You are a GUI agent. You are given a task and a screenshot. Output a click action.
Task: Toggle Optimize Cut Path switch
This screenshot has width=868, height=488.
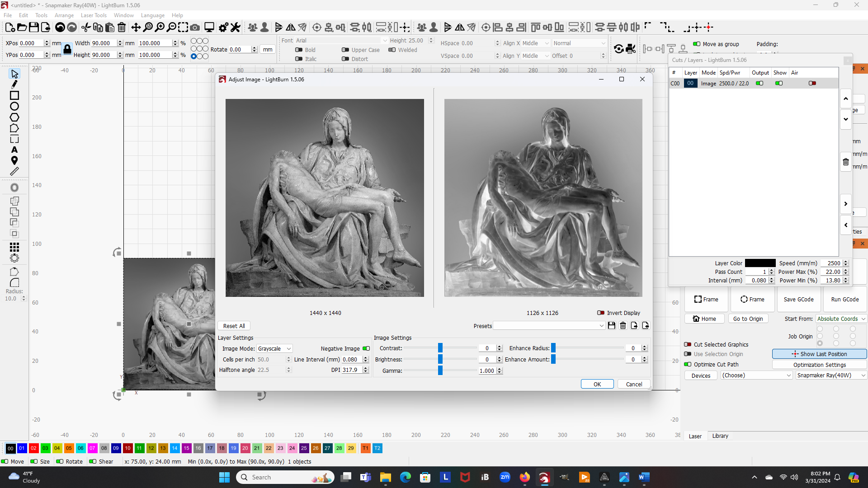688,364
